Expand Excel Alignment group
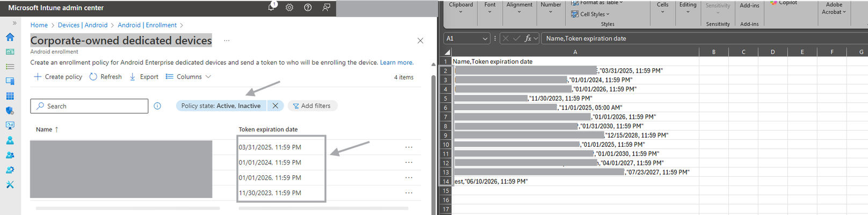The image size is (868, 215). coord(519,8)
